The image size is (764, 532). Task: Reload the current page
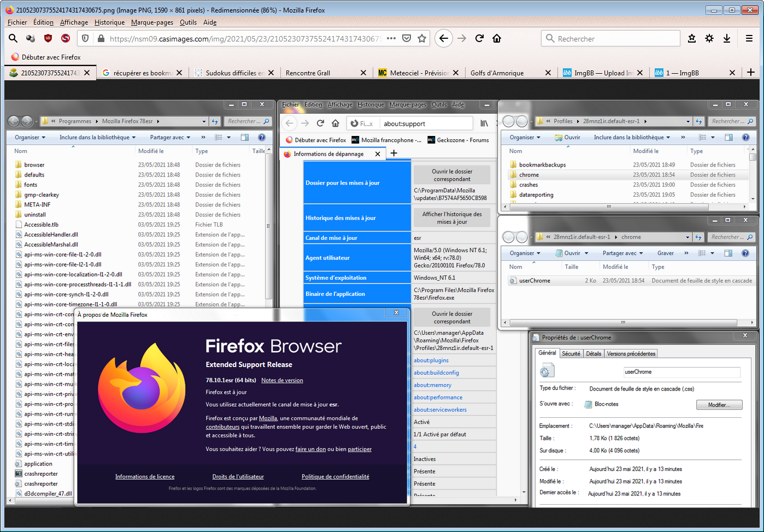click(x=479, y=38)
